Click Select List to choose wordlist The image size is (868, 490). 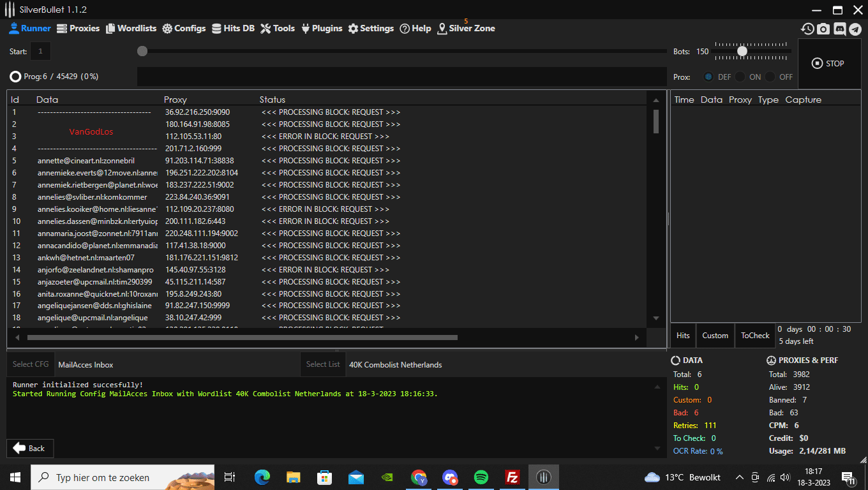323,364
